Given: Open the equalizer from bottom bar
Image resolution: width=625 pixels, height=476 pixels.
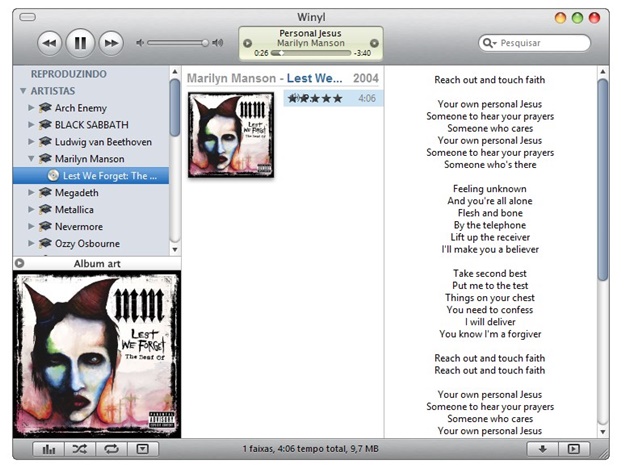Looking at the screenshot, I should coord(48,449).
